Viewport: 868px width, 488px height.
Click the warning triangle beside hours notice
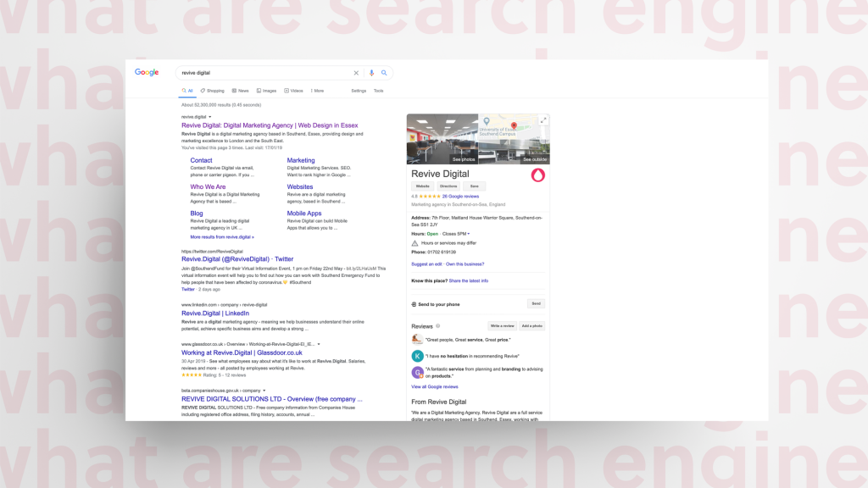click(415, 243)
